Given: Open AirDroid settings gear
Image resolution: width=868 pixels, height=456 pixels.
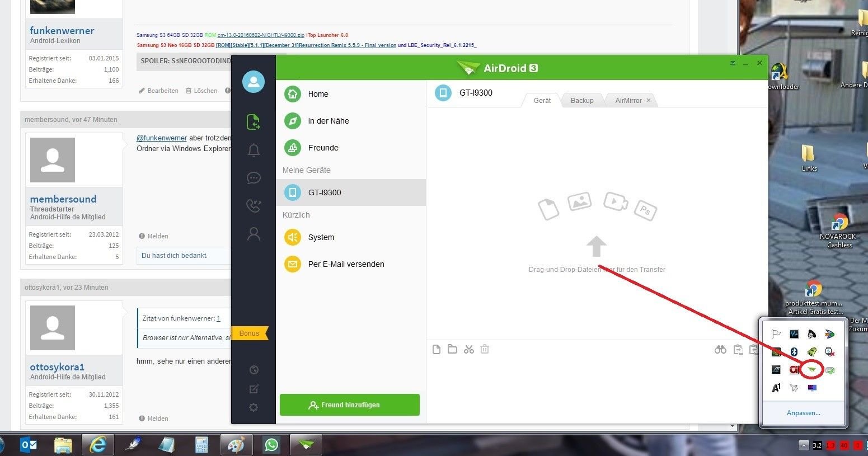Looking at the screenshot, I should (254, 407).
